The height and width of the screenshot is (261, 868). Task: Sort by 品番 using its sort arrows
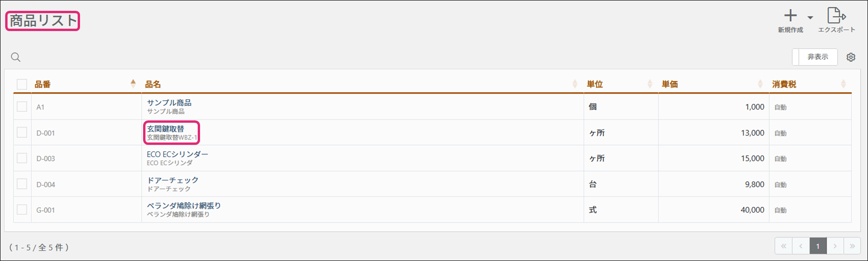point(133,84)
